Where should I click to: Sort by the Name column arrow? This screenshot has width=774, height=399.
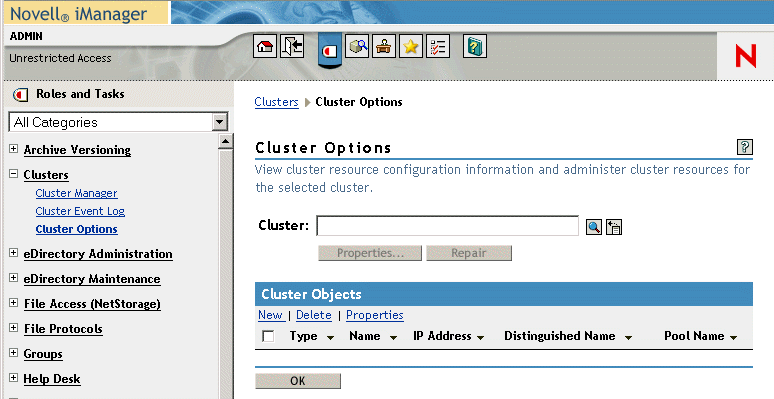pyautogui.click(x=393, y=338)
